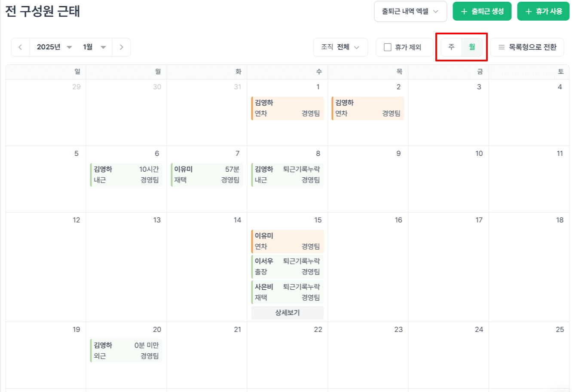Click the plus icon on 휴가 사용 button
The width and height of the screenshot is (572, 392).
tap(528, 11)
